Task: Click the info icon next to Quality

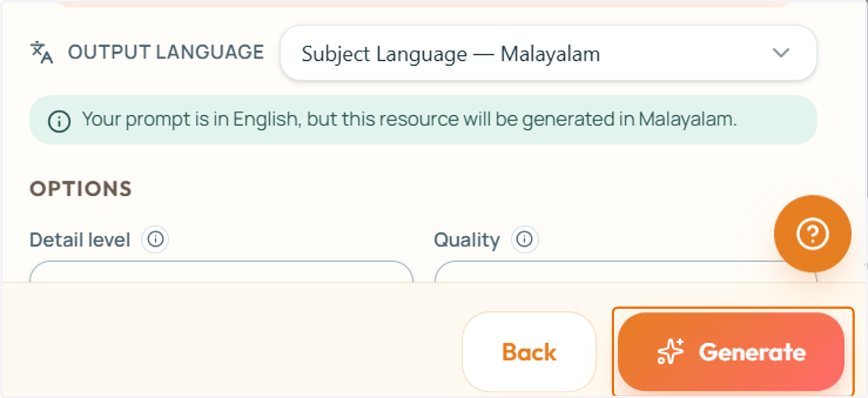Action: (524, 239)
